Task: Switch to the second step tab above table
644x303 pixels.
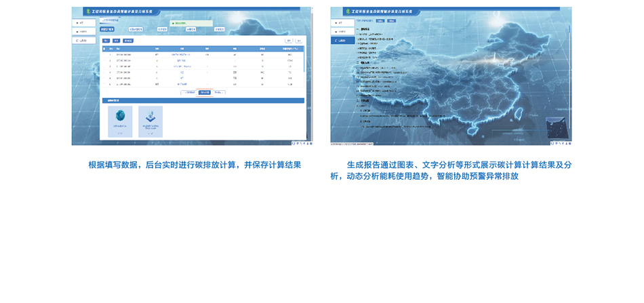Action: [x=135, y=29]
